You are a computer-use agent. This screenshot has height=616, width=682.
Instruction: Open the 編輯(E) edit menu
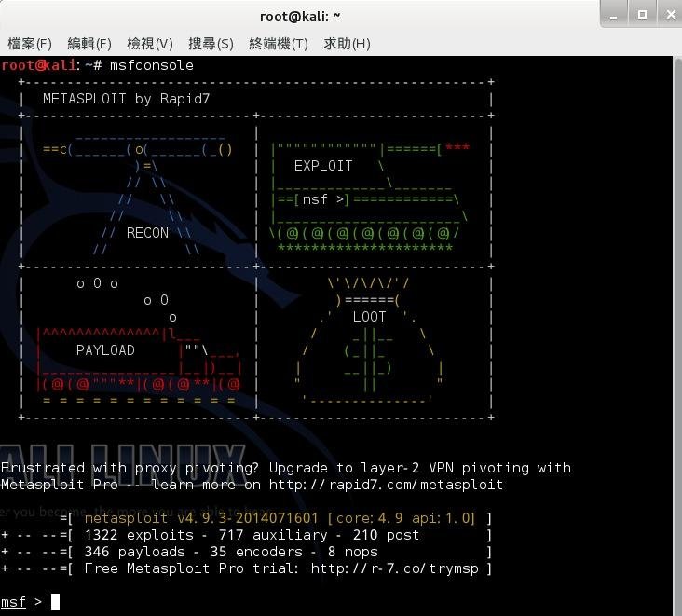89,44
